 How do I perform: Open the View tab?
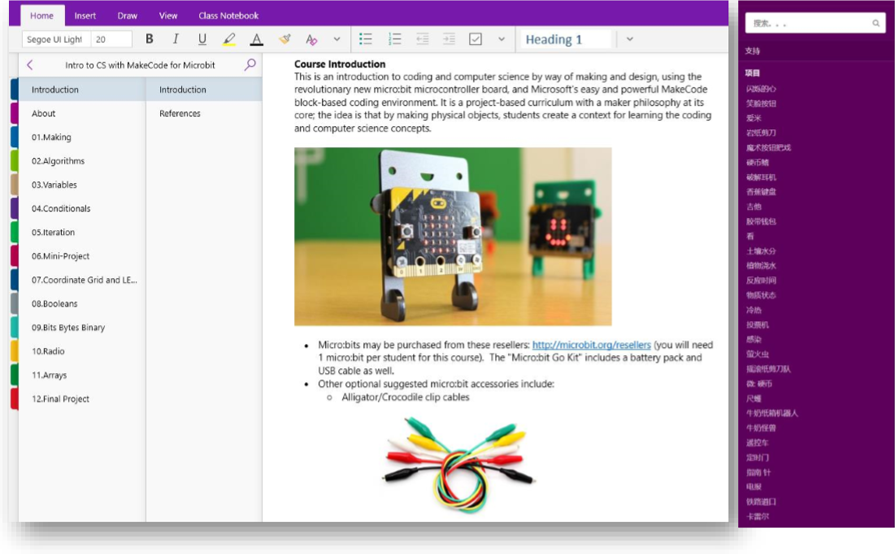coord(168,15)
